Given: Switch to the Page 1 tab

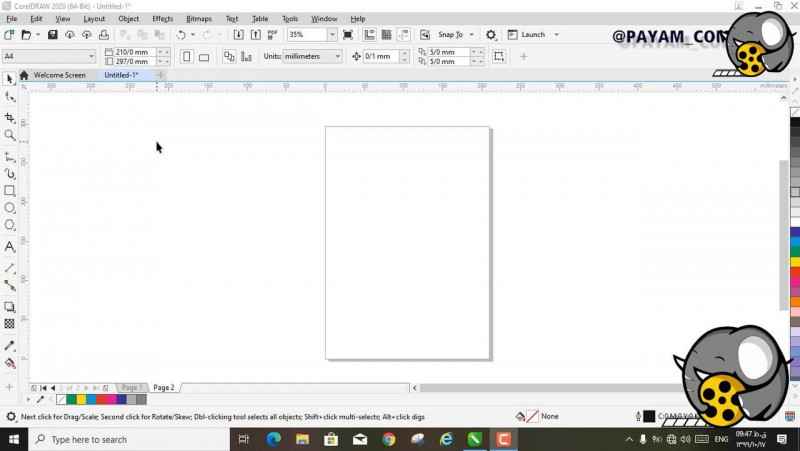Looking at the screenshot, I should pos(129,387).
